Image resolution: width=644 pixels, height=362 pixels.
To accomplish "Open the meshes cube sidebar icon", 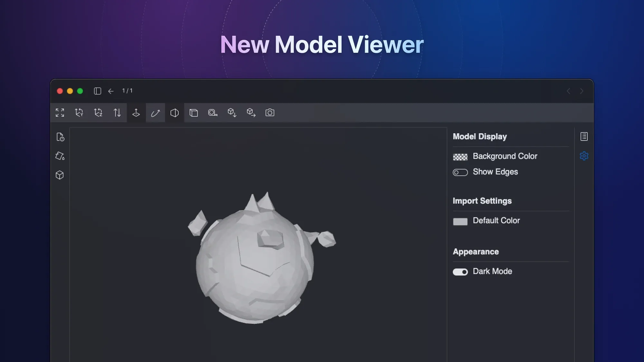I will [60, 175].
